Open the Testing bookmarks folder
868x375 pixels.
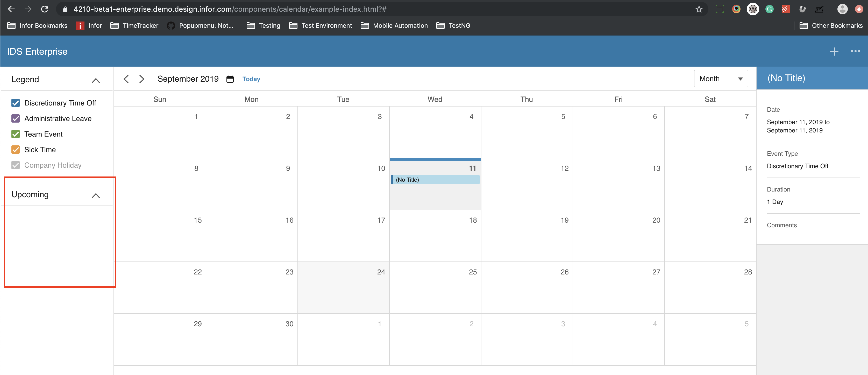click(264, 26)
